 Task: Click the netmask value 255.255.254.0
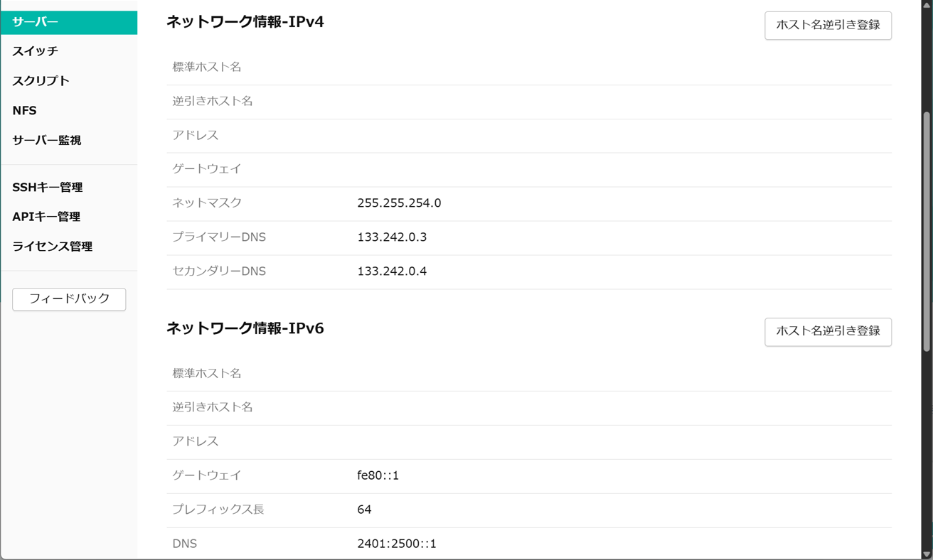coord(399,203)
